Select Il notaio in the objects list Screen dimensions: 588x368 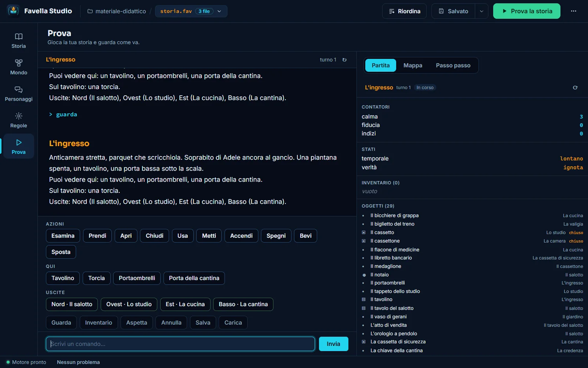(x=472, y=275)
